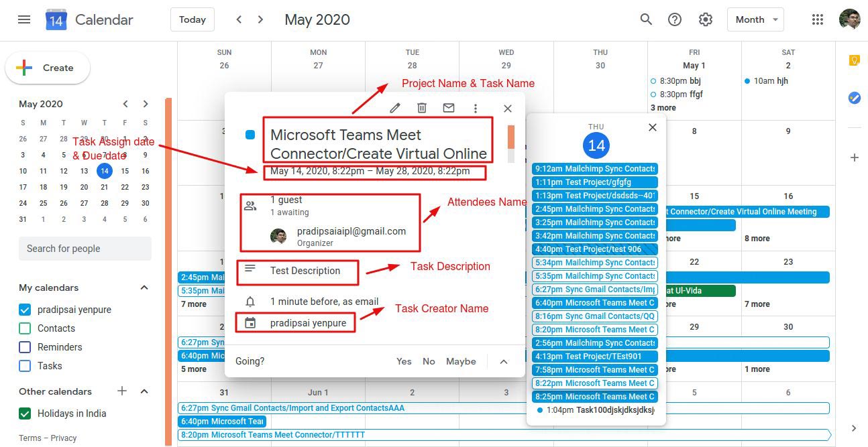This screenshot has height=447, width=868.
Task: Open 1:04pm Task100 event in day popup
Action: pyautogui.click(x=595, y=410)
